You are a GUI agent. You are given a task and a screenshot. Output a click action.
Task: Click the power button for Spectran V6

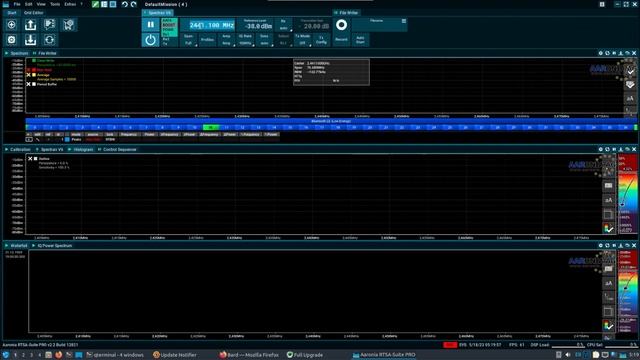151,40
